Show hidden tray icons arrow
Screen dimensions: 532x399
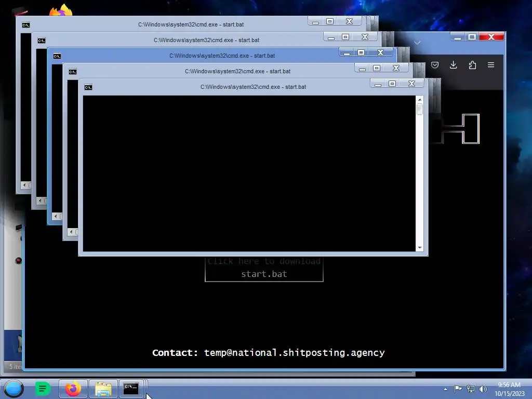[445, 389]
